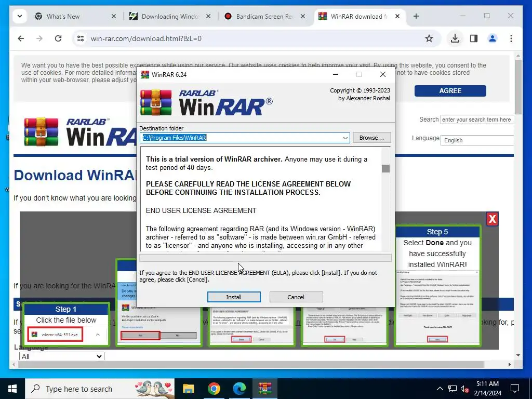Open the Chrome tab search dropdown
532x399 pixels.
click(x=20, y=16)
